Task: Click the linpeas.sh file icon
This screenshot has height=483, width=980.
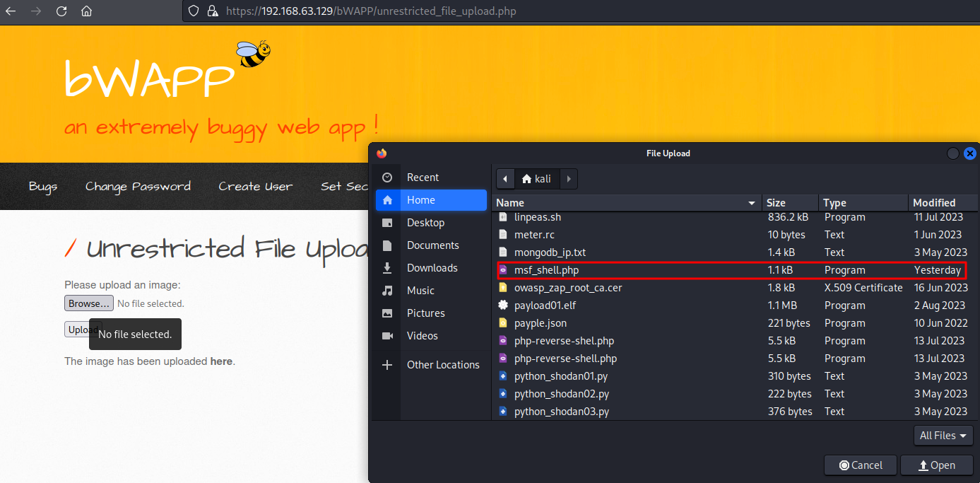Action: click(503, 217)
